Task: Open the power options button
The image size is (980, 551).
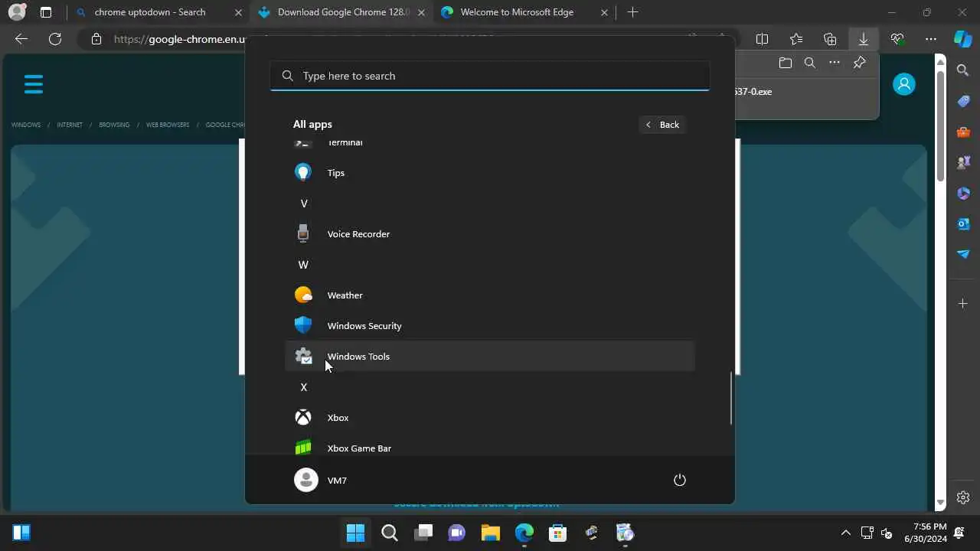Action: pyautogui.click(x=679, y=480)
